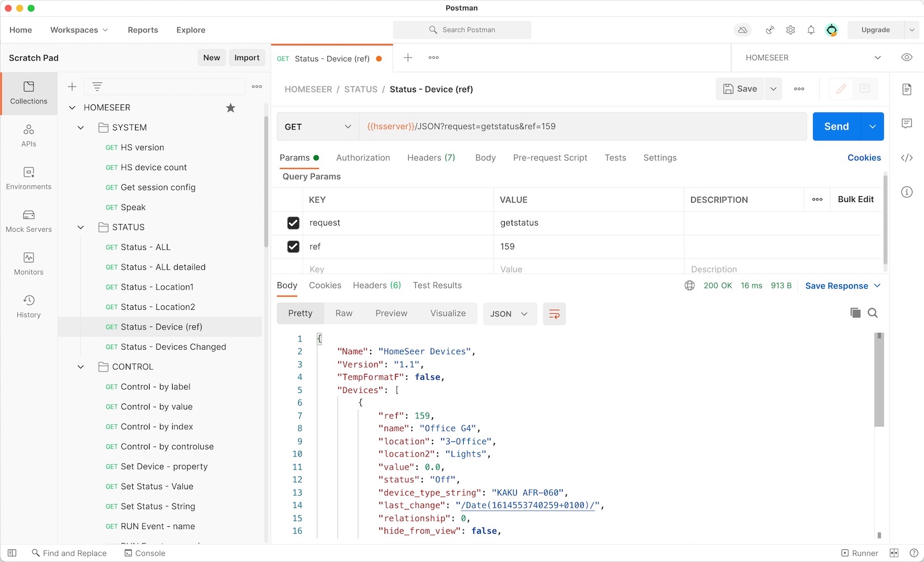Screen dimensions: 924x562
Task: Open the notifications bell icon
Action: (811, 30)
